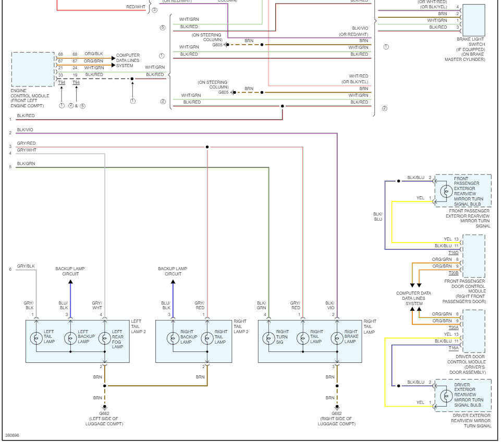Click the 'RIGHT TAIL LAMP 2' label

241,326
